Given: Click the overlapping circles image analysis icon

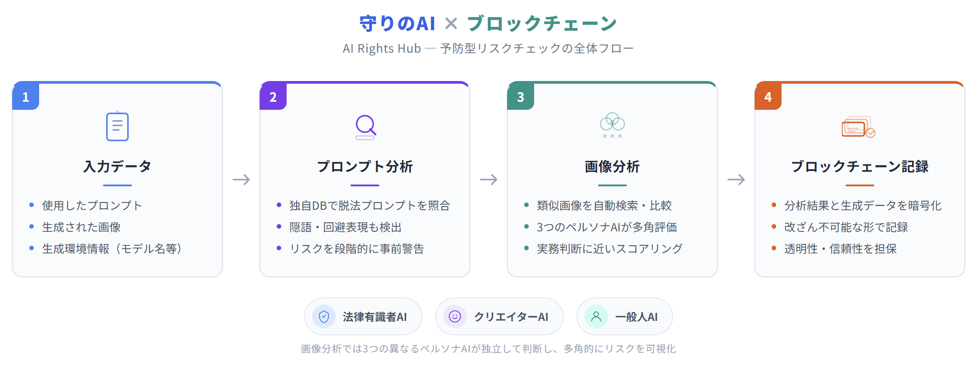Looking at the screenshot, I should tap(612, 125).
